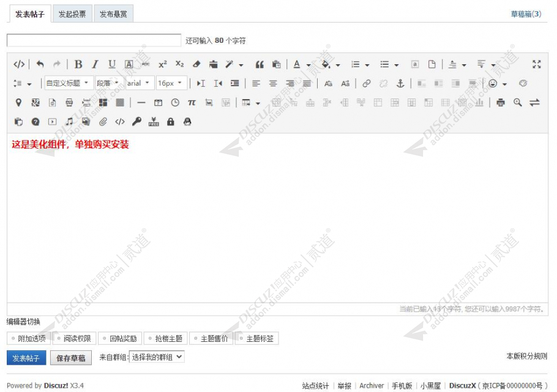
Task: Open the map location pin tool
Action: (18, 103)
